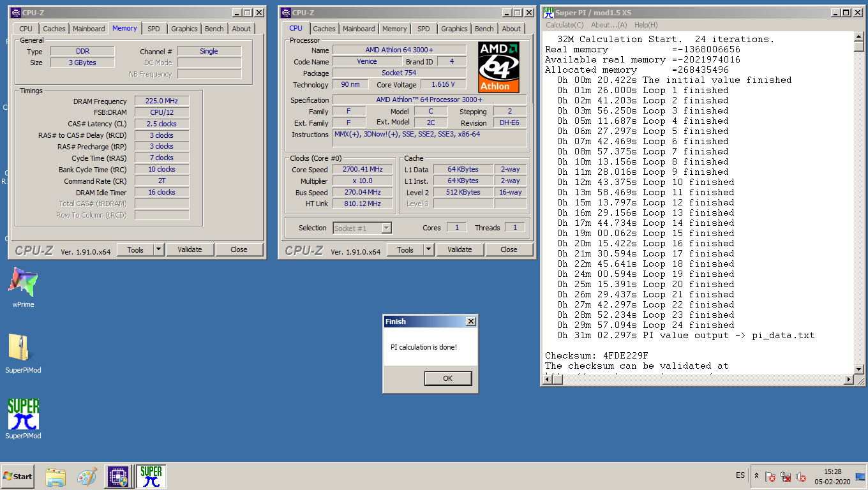The width and height of the screenshot is (868, 490).
Task: Open About tab in right CPU-Z window
Action: (x=511, y=29)
